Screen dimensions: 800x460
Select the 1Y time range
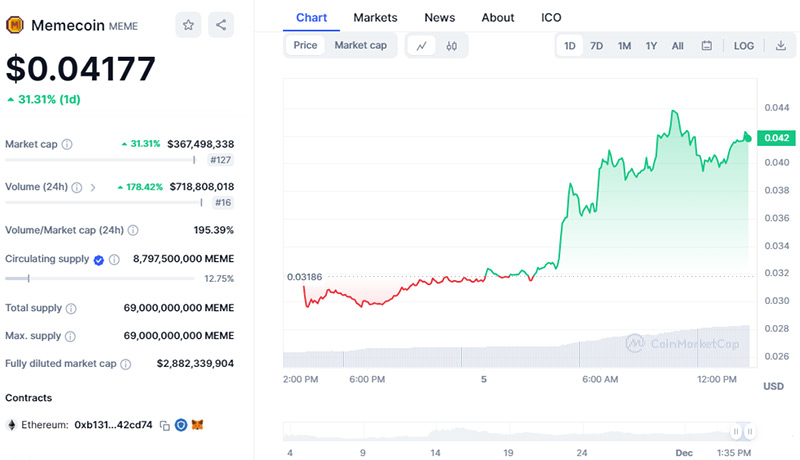click(x=651, y=45)
